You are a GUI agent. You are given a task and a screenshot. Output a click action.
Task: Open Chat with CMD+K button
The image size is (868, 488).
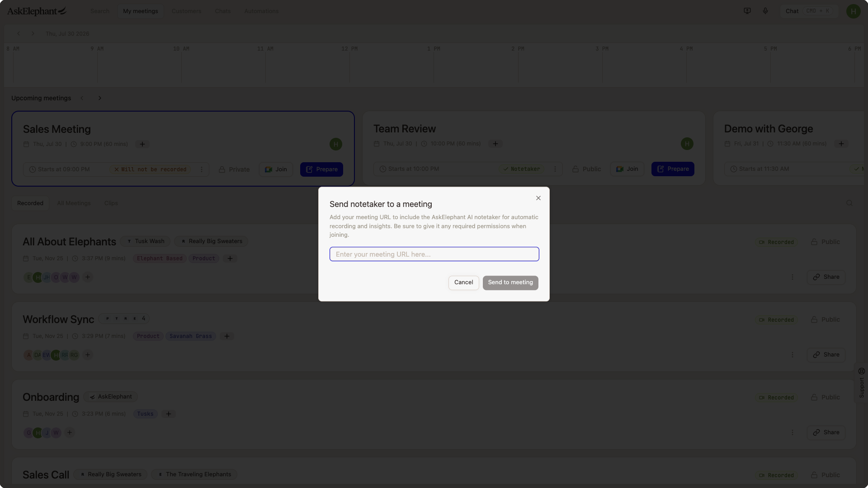pos(809,11)
